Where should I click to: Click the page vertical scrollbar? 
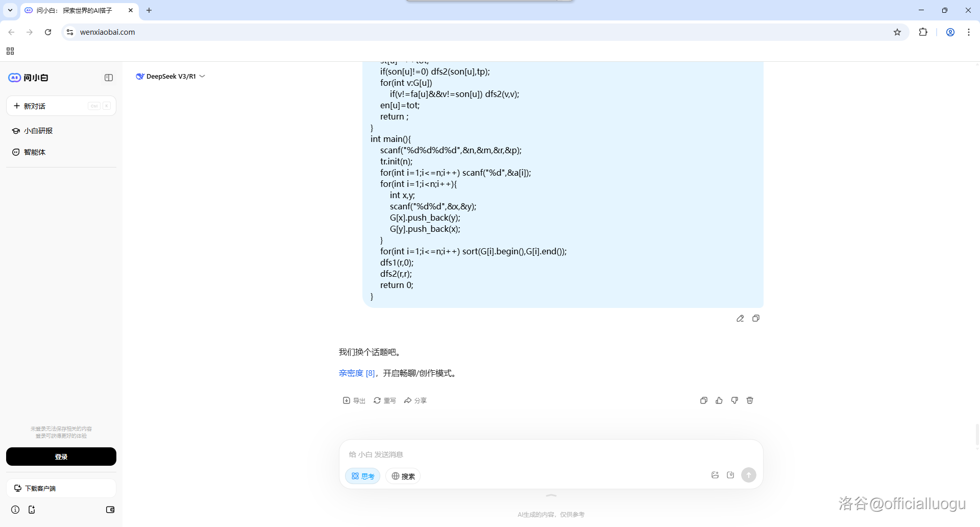point(977,437)
